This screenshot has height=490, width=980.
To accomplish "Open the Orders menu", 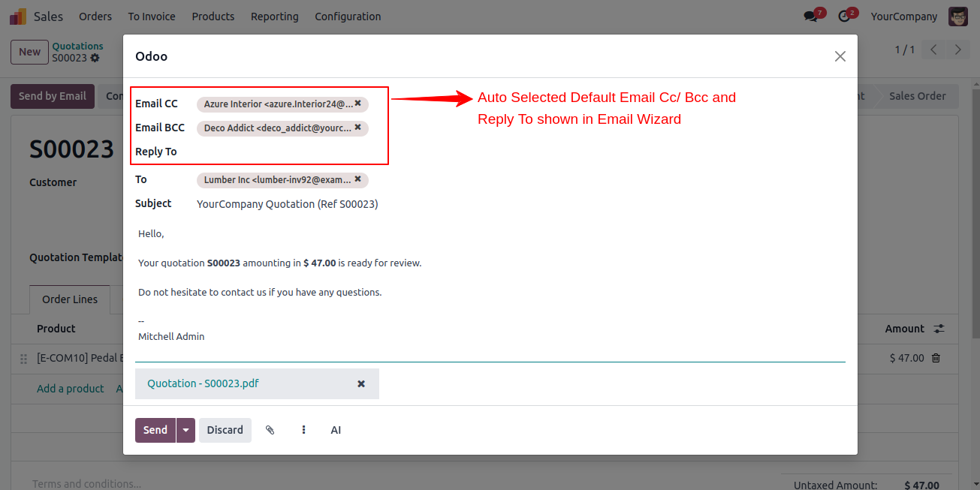I will [95, 17].
